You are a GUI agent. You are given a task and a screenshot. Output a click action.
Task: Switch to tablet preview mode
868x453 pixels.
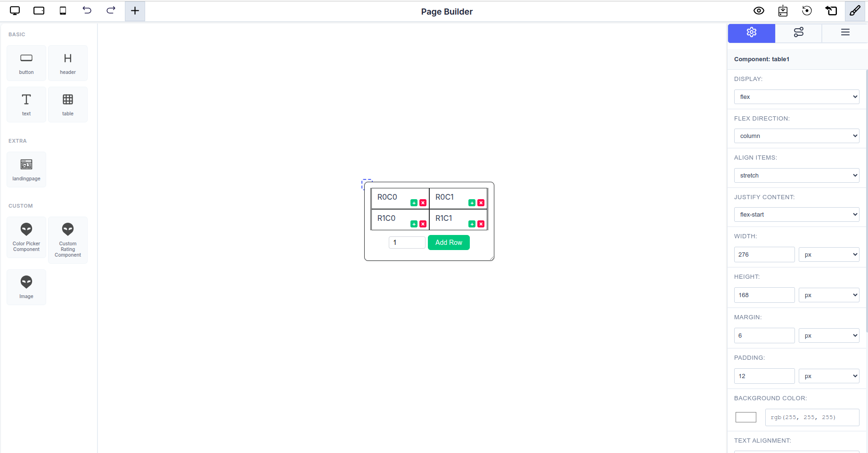tap(38, 10)
